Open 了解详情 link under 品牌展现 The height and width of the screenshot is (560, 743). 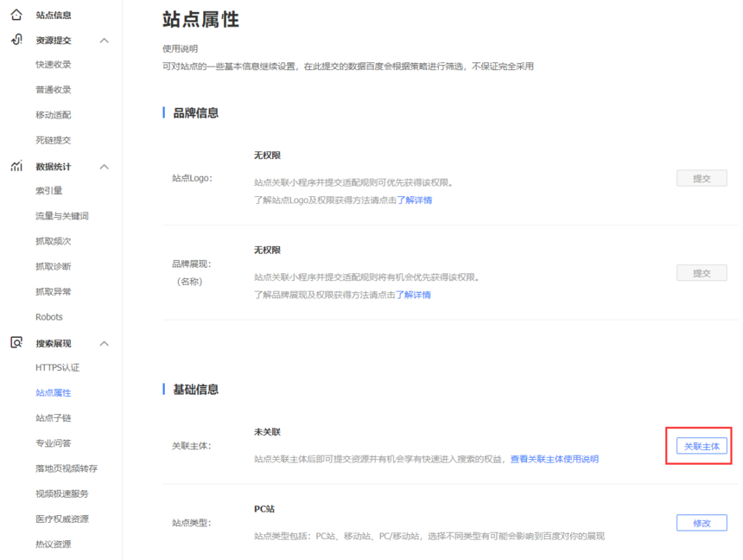(x=413, y=295)
